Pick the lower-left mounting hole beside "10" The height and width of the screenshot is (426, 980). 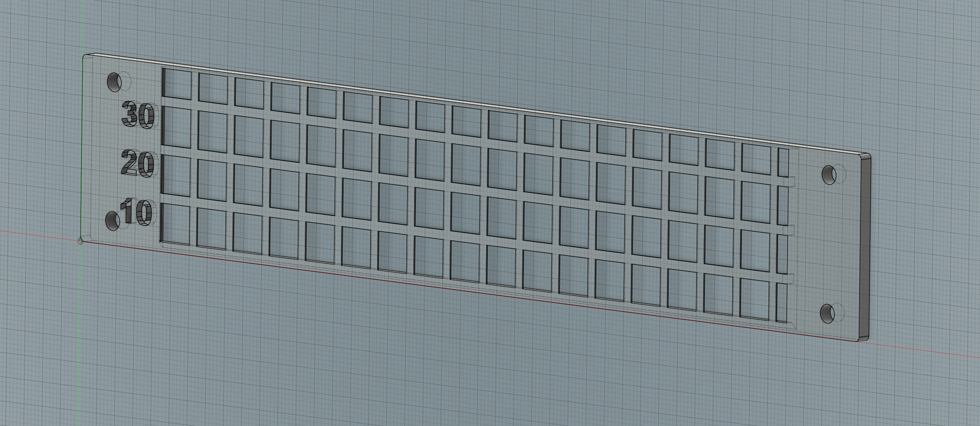click(x=113, y=221)
